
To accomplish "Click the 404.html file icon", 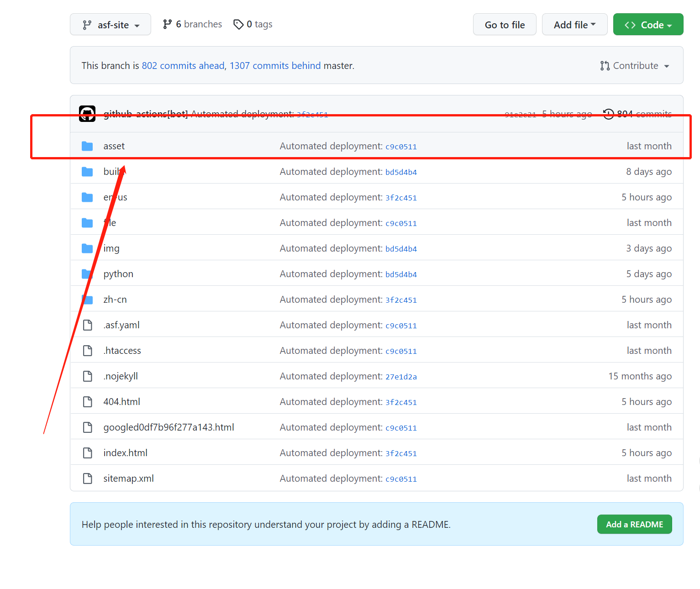I will (x=87, y=402).
